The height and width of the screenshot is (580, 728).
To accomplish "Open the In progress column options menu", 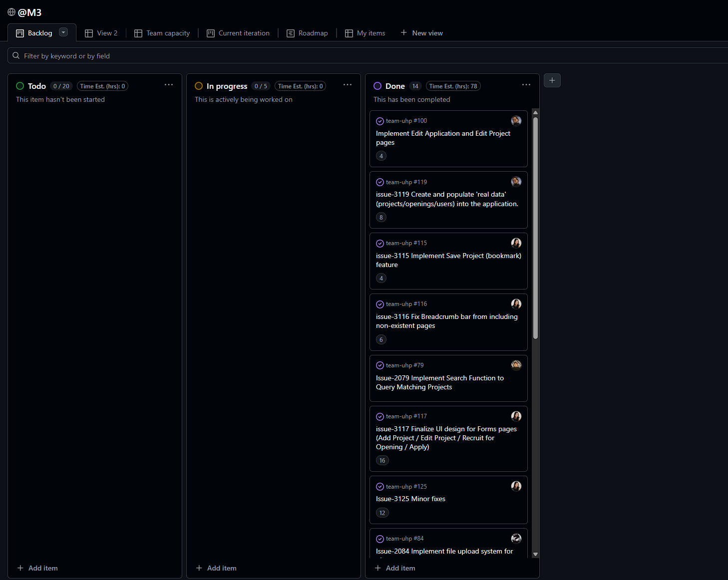I will [x=348, y=85].
